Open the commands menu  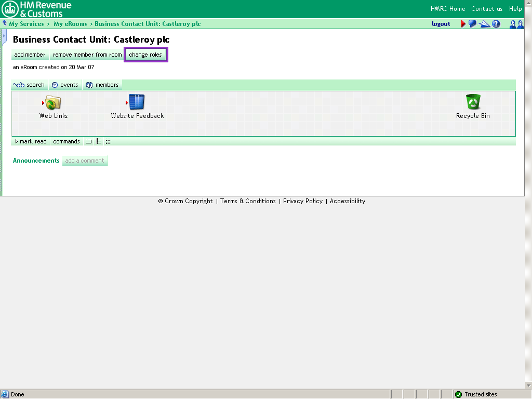66,141
